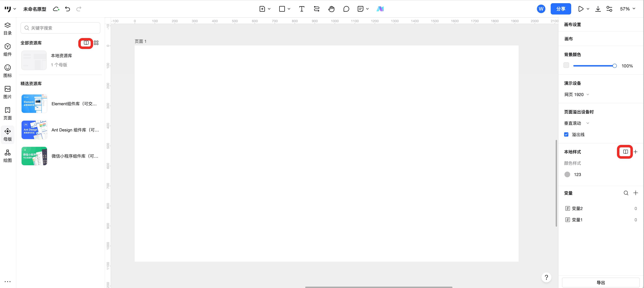Search variables with the magnifier icon
This screenshot has height=288, width=644.
pyautogui.click(x=626, y=193)
